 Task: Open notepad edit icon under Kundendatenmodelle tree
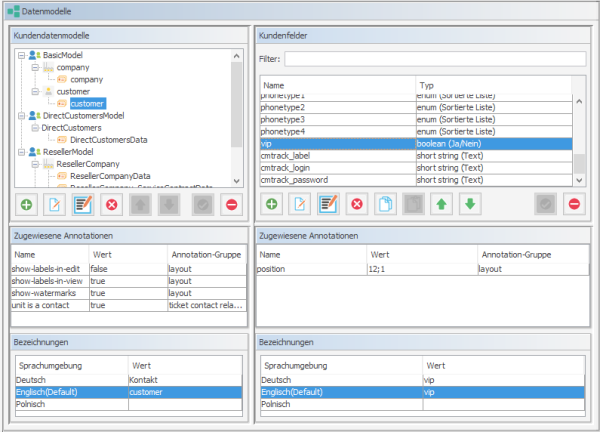coord(82,204)
